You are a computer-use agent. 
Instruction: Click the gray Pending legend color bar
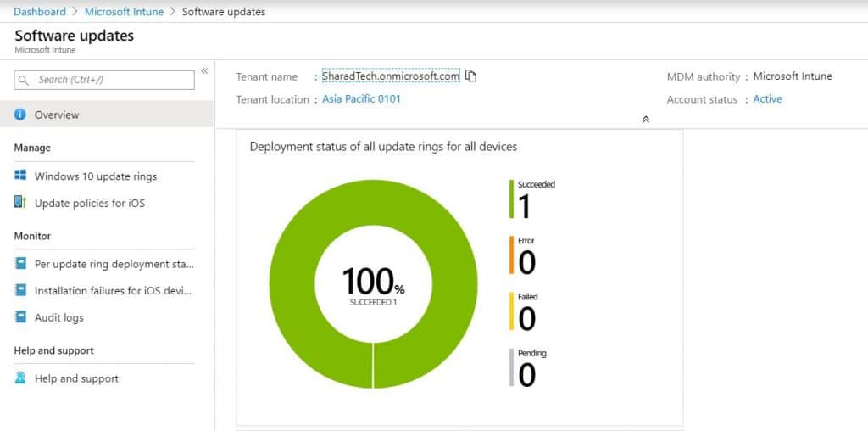coord(511,367)
